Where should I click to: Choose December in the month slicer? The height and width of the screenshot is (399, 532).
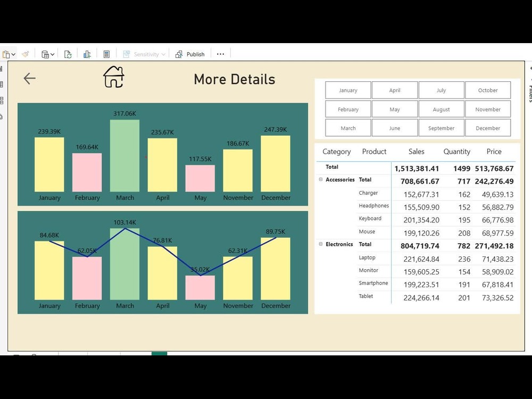pyautogui.click(x=488, y=128)
